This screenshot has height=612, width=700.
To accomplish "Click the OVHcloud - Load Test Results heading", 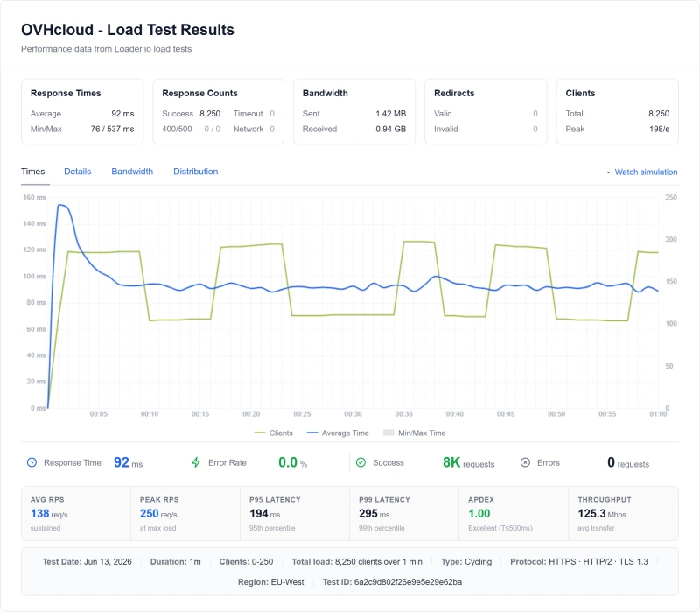I will (128, 30).
